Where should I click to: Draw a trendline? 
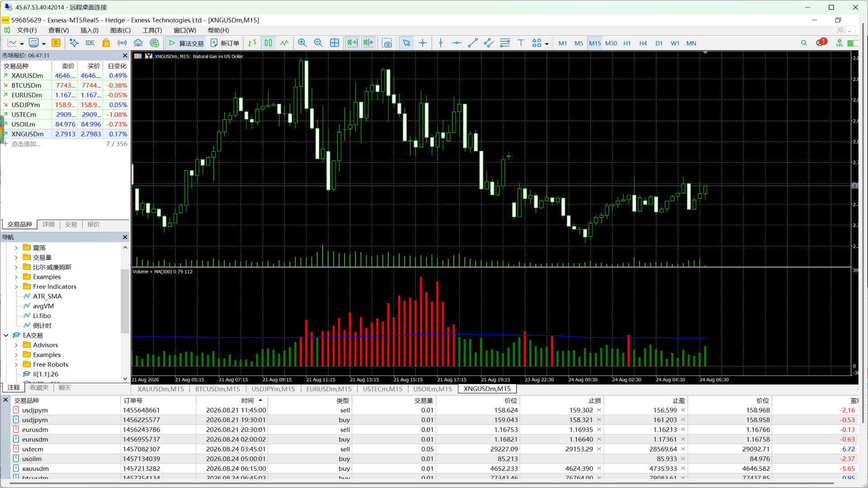473,43
